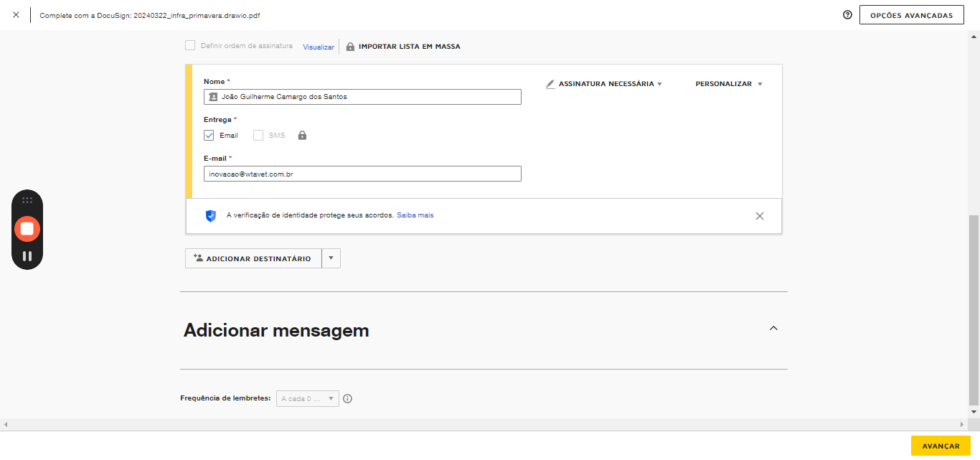Click the Nome input field
This screenshot has width=980, height=460.
tap(362, 97)
